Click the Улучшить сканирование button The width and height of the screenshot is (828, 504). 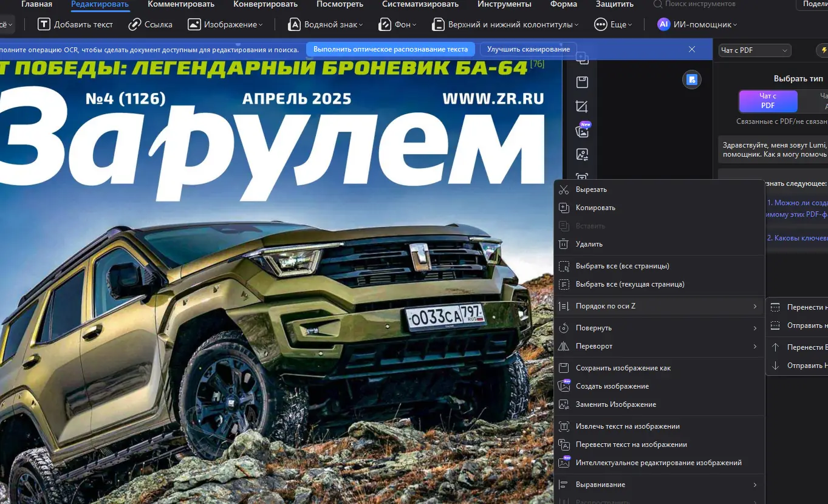529,49
